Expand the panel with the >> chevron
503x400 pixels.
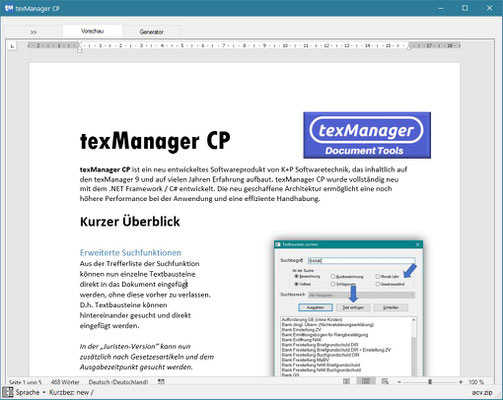pyautogui.click(x=33, y=32)
